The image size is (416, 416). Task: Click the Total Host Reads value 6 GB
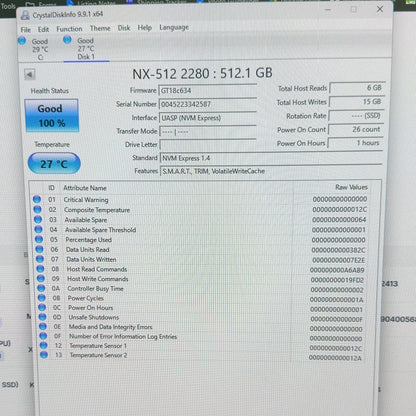[357, 88]
